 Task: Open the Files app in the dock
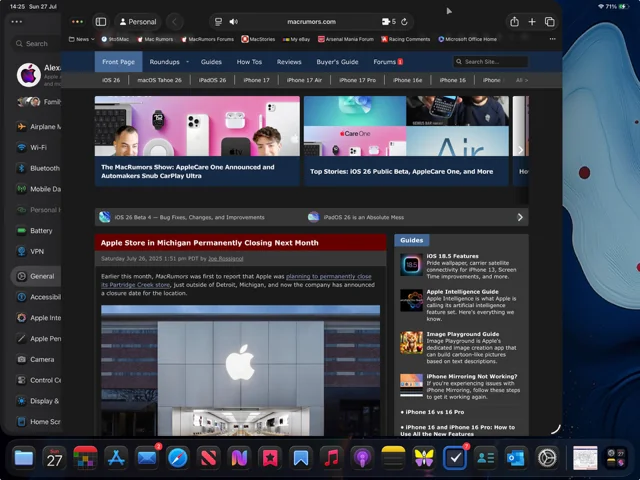pos(24,458)
